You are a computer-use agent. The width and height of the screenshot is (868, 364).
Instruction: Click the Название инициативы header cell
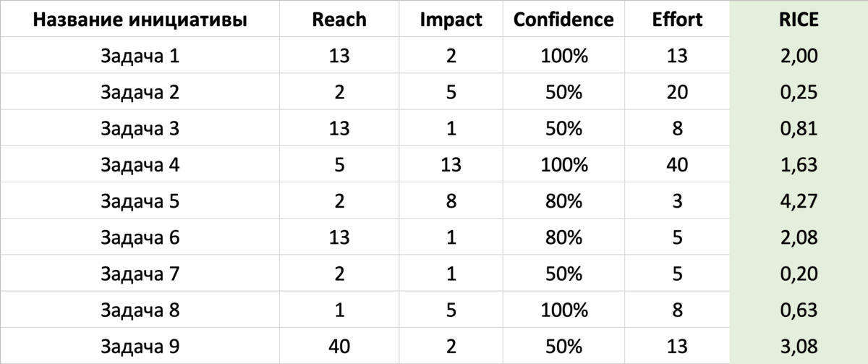click(140, 20)
